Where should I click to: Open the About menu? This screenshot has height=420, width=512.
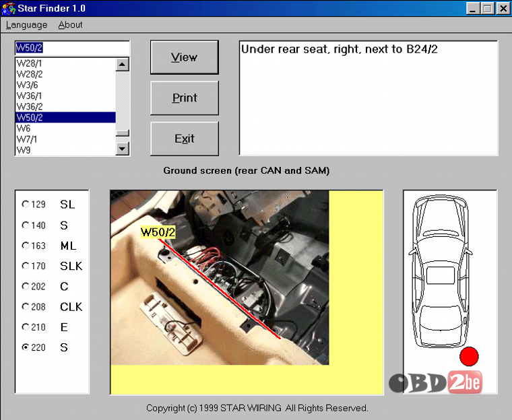click(x=70, y=25)
